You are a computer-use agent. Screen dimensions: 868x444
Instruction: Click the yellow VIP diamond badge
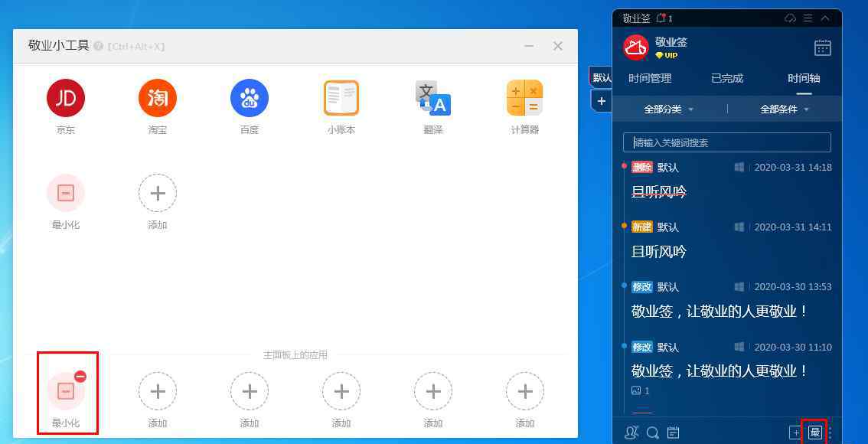coord(667,55)
